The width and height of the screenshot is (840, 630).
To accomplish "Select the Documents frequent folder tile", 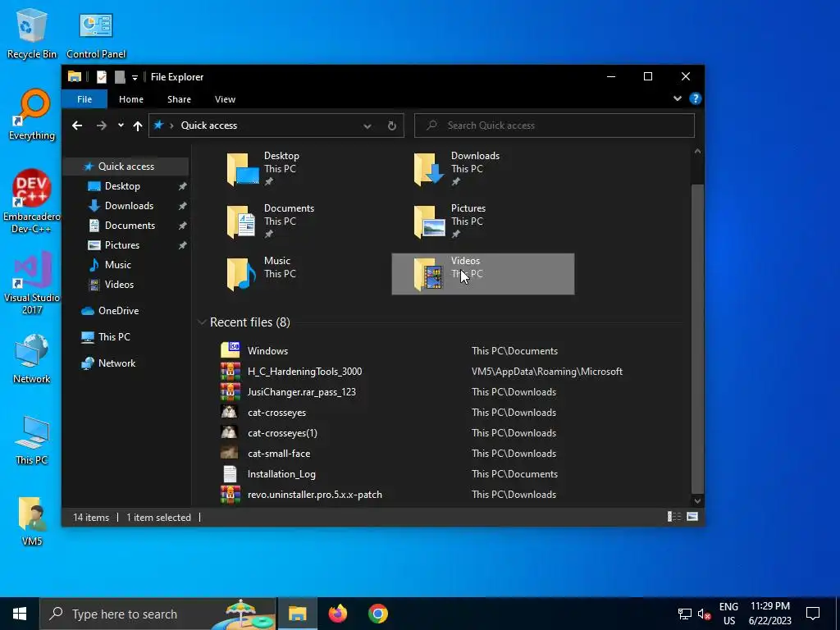I will (x=295, y=221).
